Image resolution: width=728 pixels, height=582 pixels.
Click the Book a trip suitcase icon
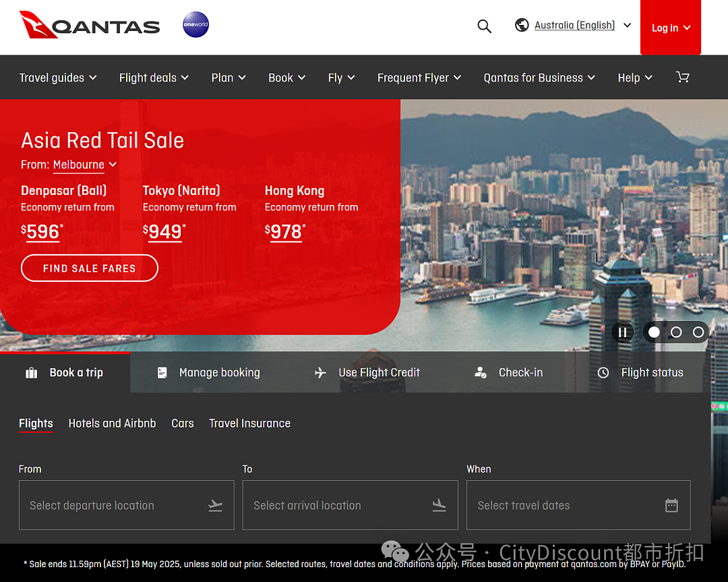[32, 373]
